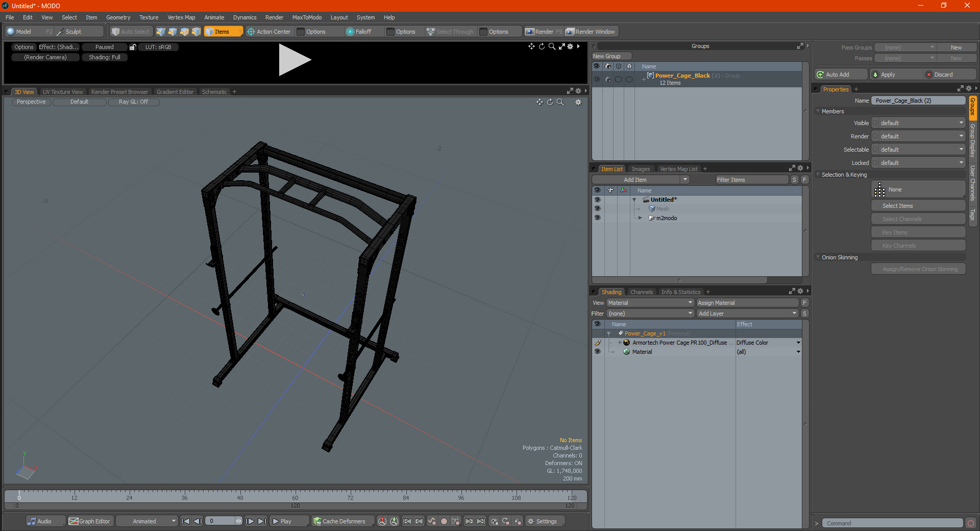This screenshot has width=980, height=531.
Task: Click Assign Material button
Action: point(747,303)
